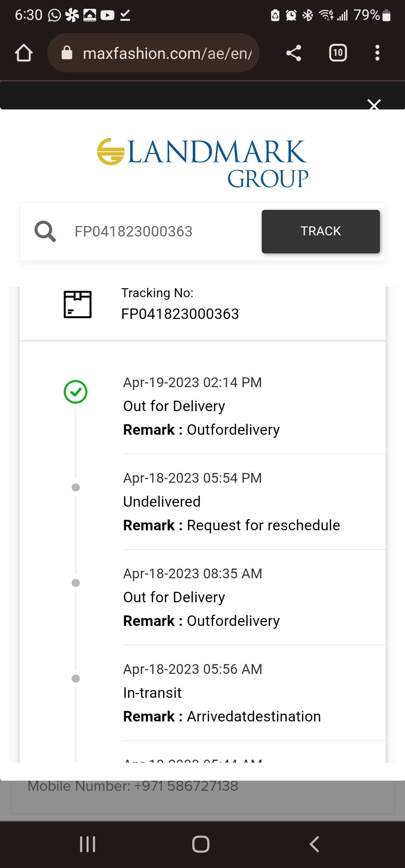The width and height of the screenshot is (405, 868).
Task: Open the tab switcher showing 10 tabs
Action: point(338,53)
